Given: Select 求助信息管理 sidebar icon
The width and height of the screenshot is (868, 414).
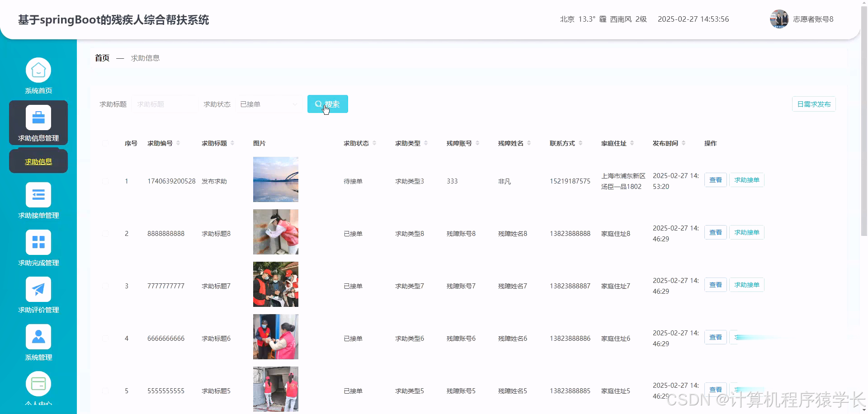Looking at the screenshot, I should (x=38, y=117).
